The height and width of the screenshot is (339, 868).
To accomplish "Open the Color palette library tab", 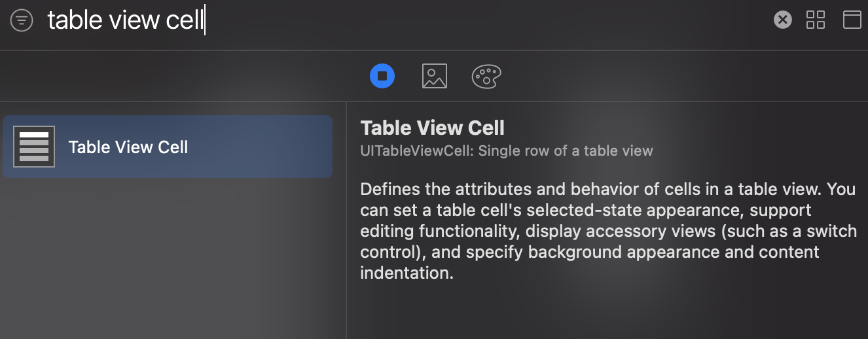I will coord(486,77).
